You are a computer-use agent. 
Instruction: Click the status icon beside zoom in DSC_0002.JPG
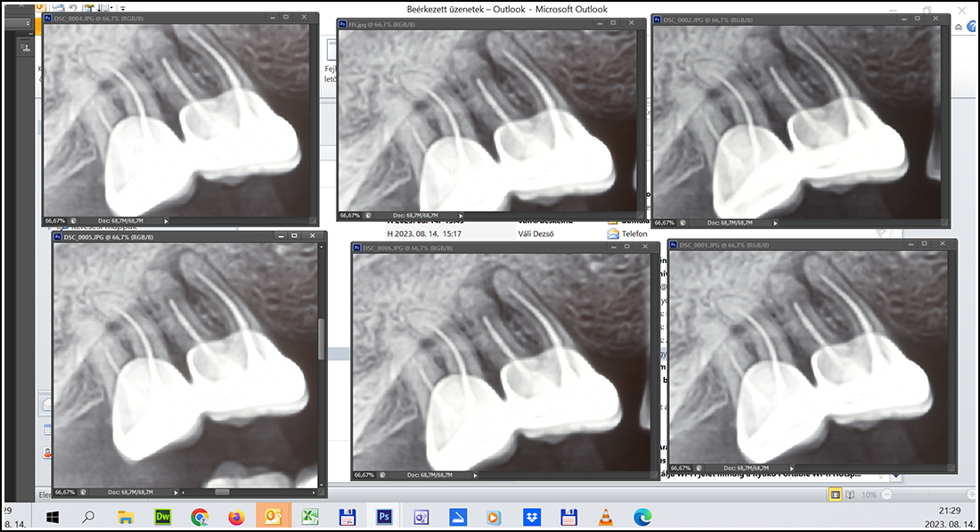pyautogui.click(x=682, y=223)
